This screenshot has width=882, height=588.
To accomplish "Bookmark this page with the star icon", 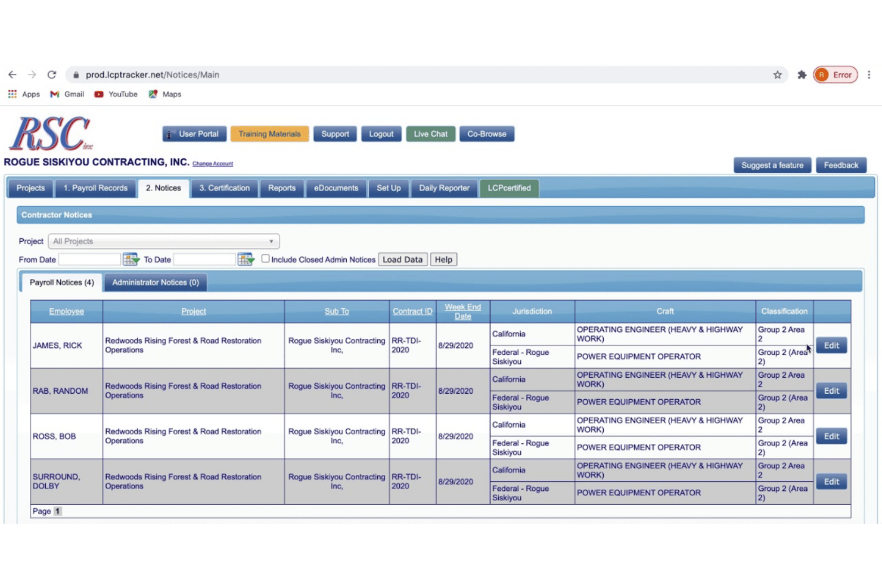I will (778, 74).
